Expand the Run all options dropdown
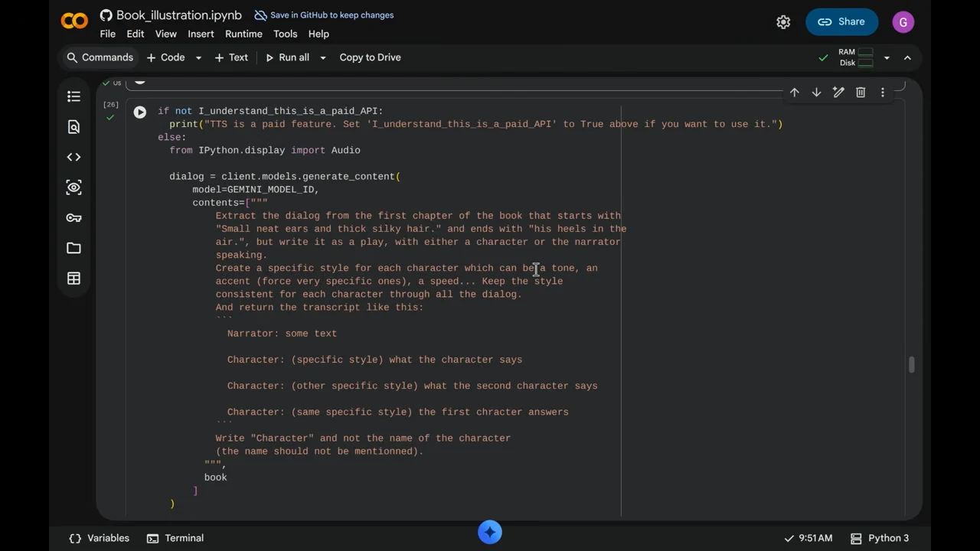Viewport: 980px width, 551px height. pyautogui.click(x=322, y=57)
